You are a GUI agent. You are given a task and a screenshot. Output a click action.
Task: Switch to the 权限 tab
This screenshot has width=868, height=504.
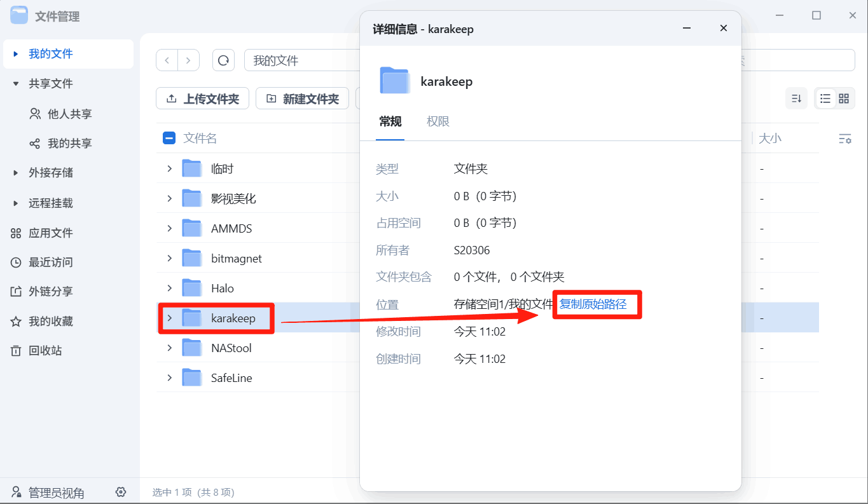point(438,121)
